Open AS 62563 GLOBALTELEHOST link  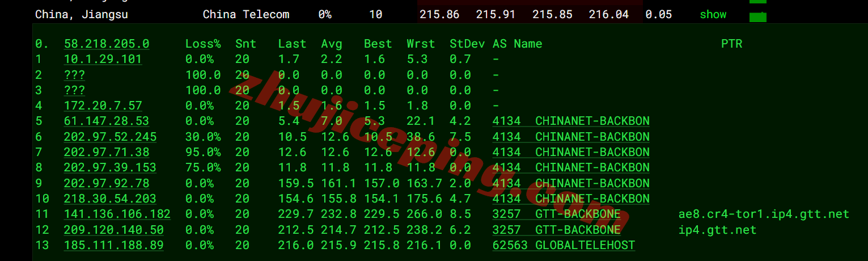[x=564, y=245]
